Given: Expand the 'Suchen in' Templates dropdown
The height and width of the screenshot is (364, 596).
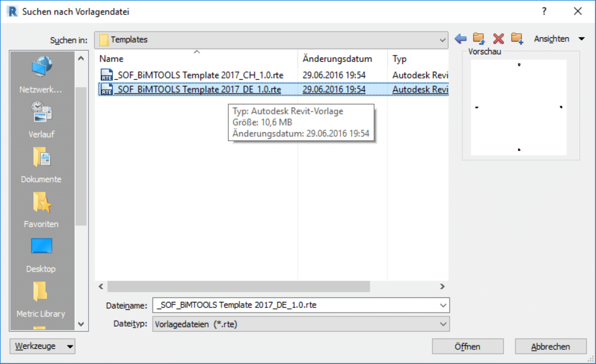Looking at the screenshot, I should pos(442,40).
